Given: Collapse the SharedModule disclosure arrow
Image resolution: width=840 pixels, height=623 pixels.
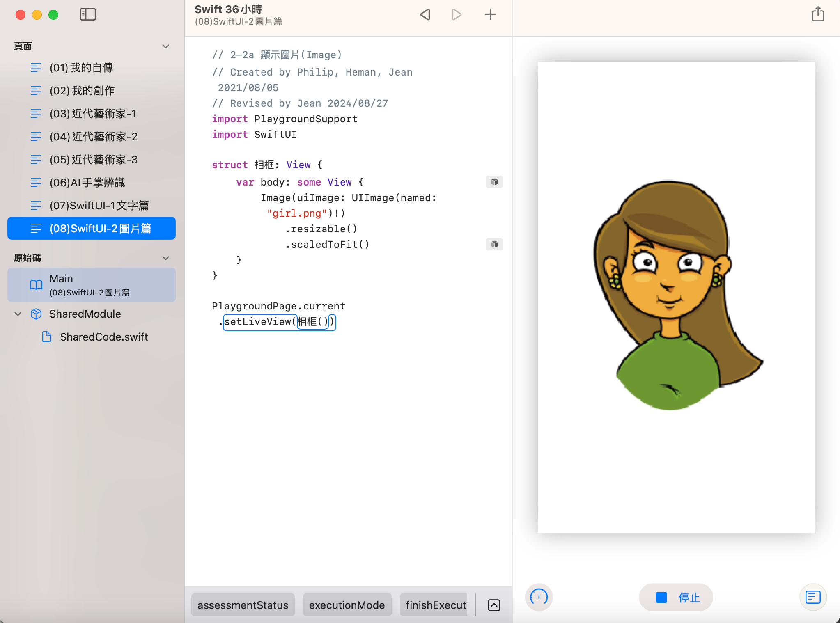Looking at the screenshot, I should pos(18,314).
